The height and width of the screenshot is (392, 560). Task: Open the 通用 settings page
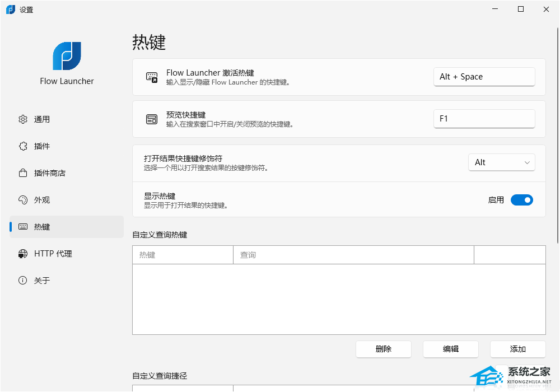pyautogui.click(x=67, y=119)
